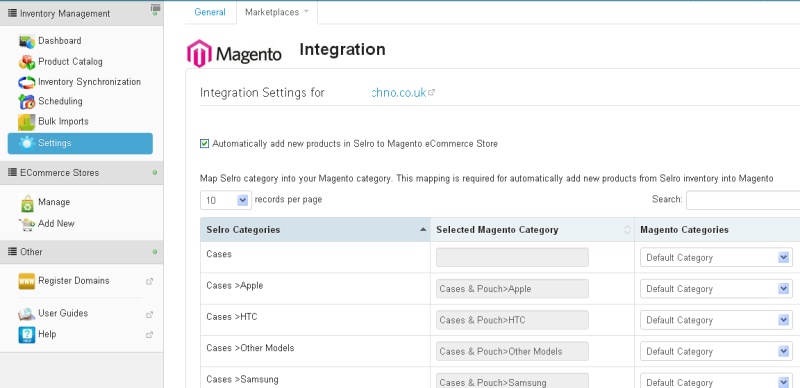This screenshot has height=388, width=800.
Task: Click the Manage stores bag icon
Action: point(27,203)
